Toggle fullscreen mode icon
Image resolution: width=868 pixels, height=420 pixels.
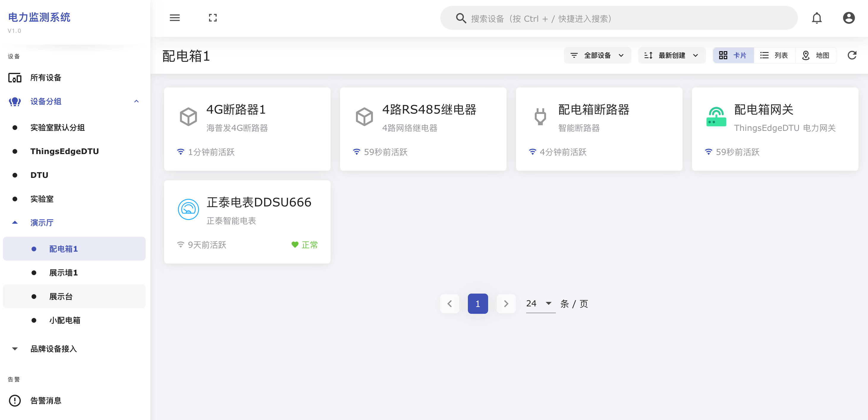tap(213, 18)
